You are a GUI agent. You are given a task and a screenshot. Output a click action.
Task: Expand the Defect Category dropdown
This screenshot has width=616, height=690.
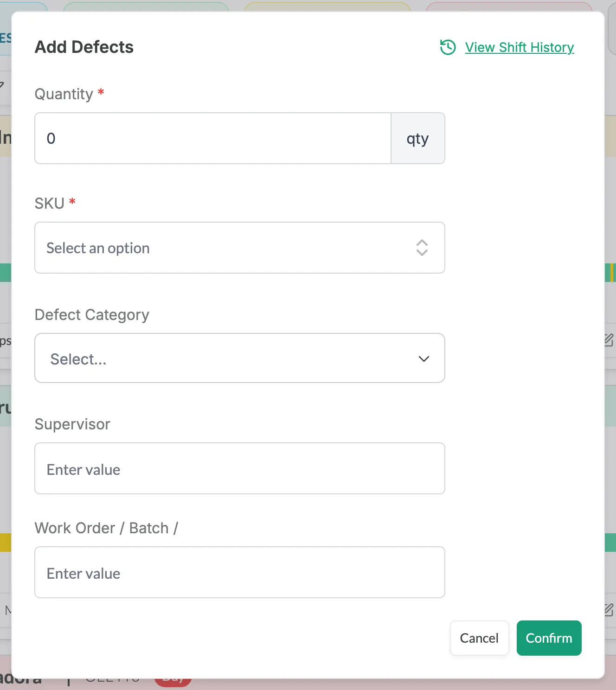(x=240, y=358)
